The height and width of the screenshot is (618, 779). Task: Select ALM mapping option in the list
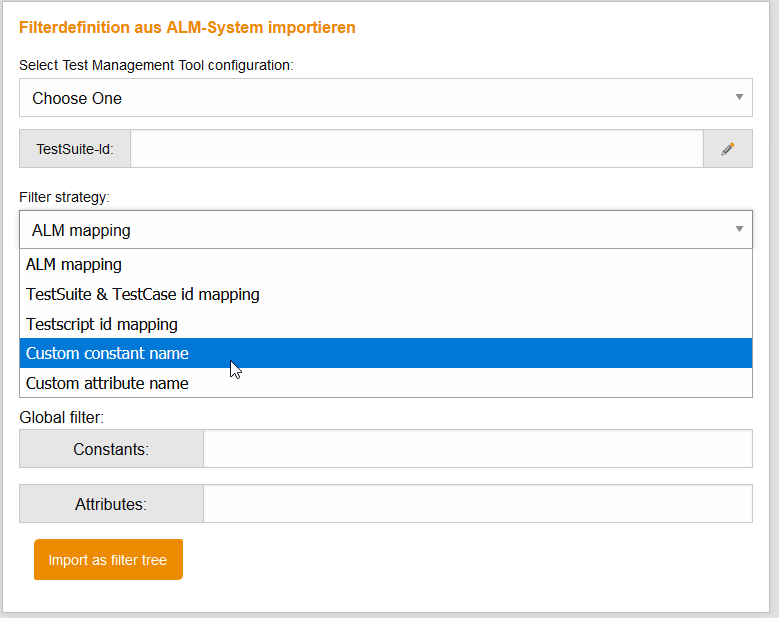(x=74, y=265)
